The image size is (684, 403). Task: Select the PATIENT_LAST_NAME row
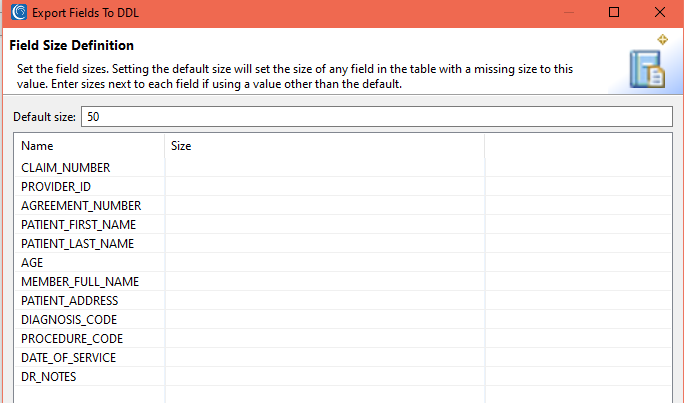pyautogui.click(x=343, y=243)
